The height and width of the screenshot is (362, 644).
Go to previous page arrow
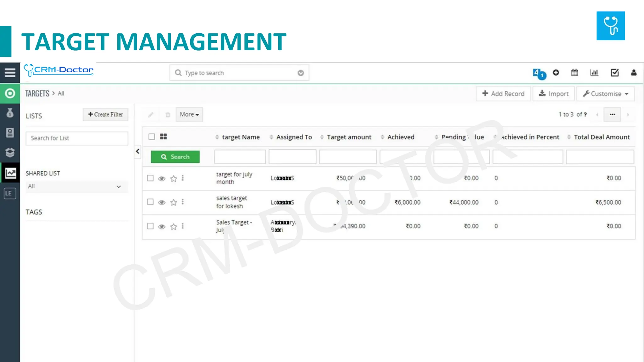[x=597, y=115]
